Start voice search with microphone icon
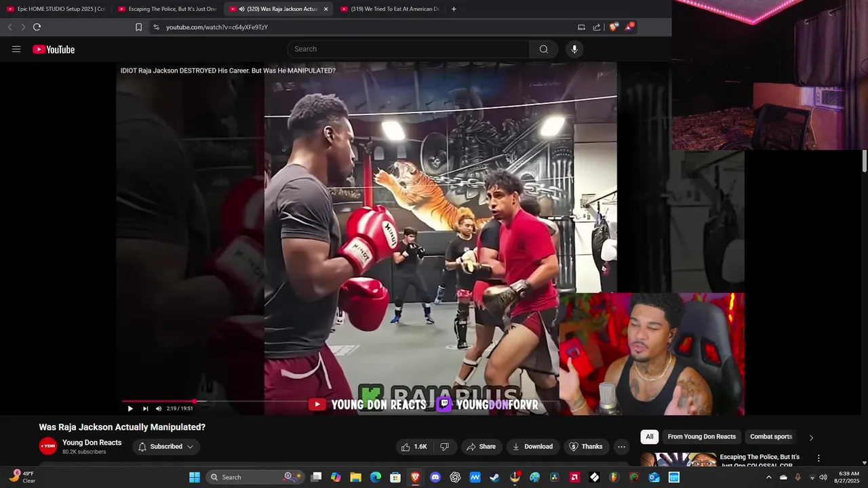The height and width of the screenshot is (488, 868). click(574, 49)
